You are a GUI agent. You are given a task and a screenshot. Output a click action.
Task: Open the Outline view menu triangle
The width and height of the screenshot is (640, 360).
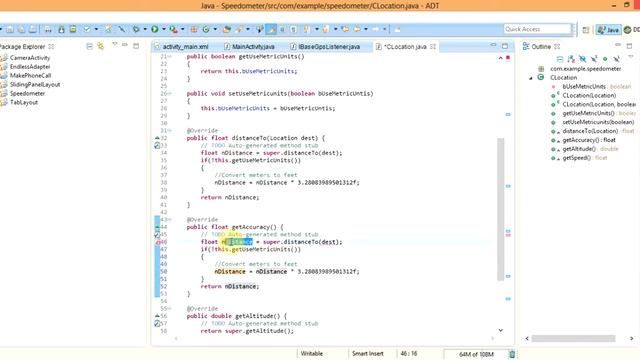[x=631, y=57]
